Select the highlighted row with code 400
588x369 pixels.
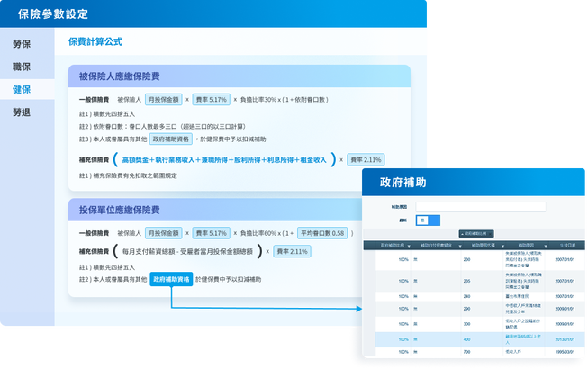(480, 339)
